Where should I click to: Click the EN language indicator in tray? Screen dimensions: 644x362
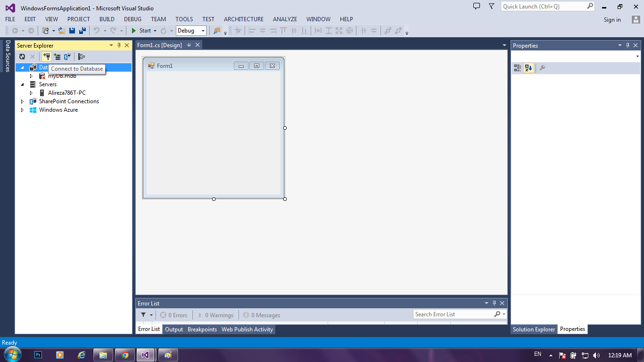coord(537,354)
